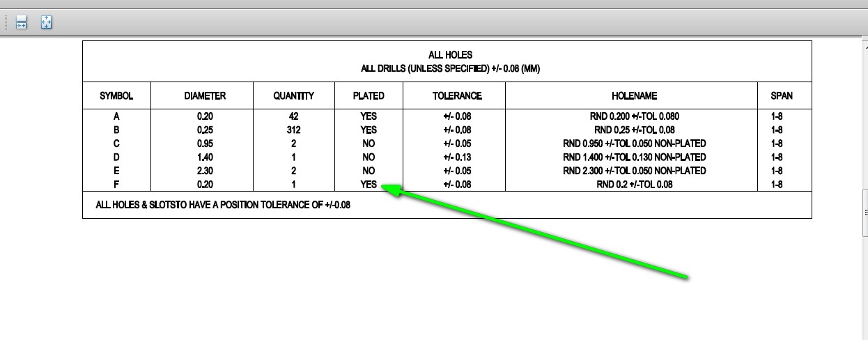The width and height of the screenshot is (868, 340).
Task: Click span 1-8 in row F
Action: click(x=777, y=185)
